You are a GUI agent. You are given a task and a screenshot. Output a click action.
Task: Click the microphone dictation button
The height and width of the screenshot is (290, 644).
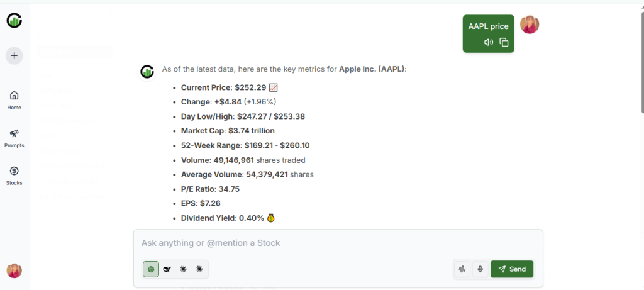point(480,269)
